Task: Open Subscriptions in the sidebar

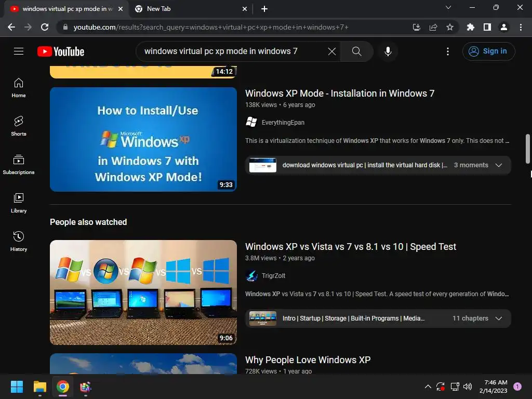Action: pos(19,164)
